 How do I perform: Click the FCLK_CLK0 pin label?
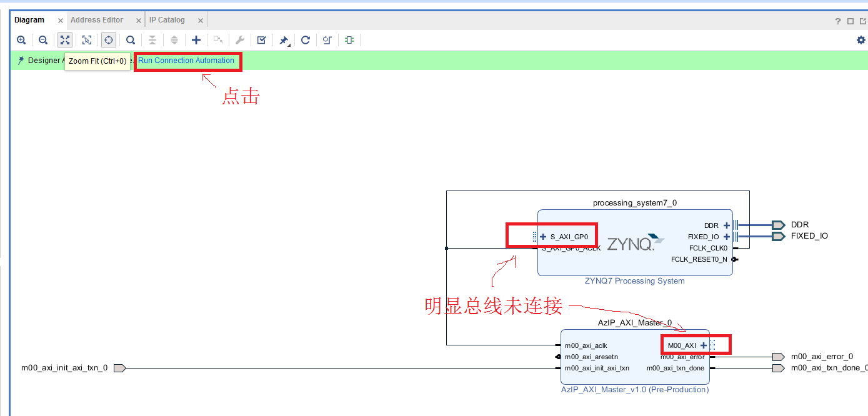(709, 248)
